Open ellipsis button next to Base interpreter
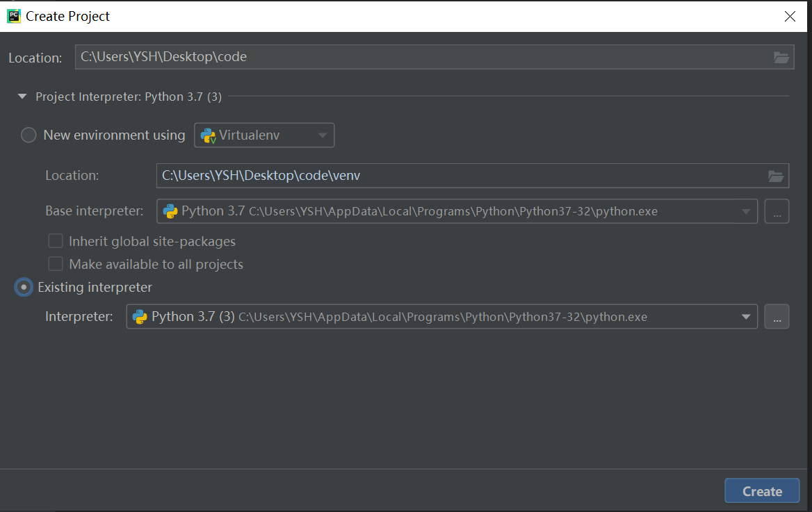 (x=777, y=211)
